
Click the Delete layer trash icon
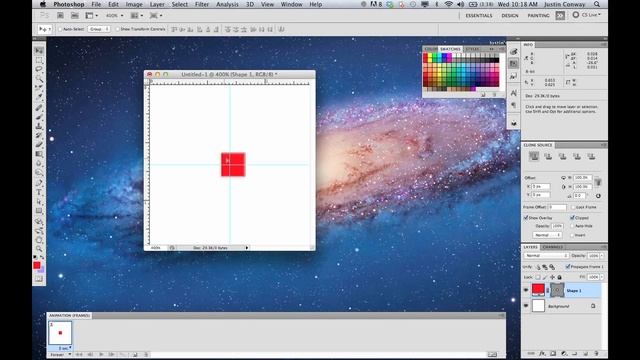pos(596,353)
